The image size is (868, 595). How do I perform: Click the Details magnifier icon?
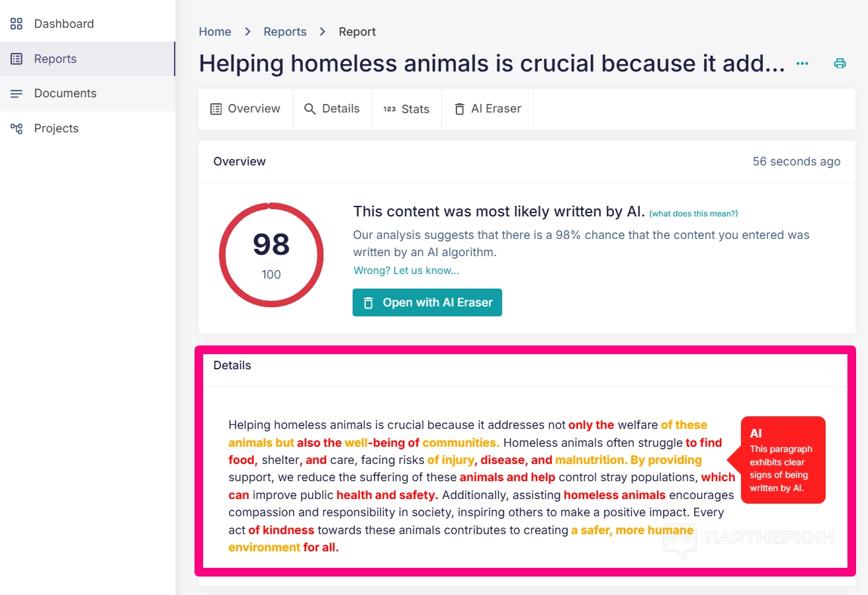pyautogui.click(x=310, y=109)
